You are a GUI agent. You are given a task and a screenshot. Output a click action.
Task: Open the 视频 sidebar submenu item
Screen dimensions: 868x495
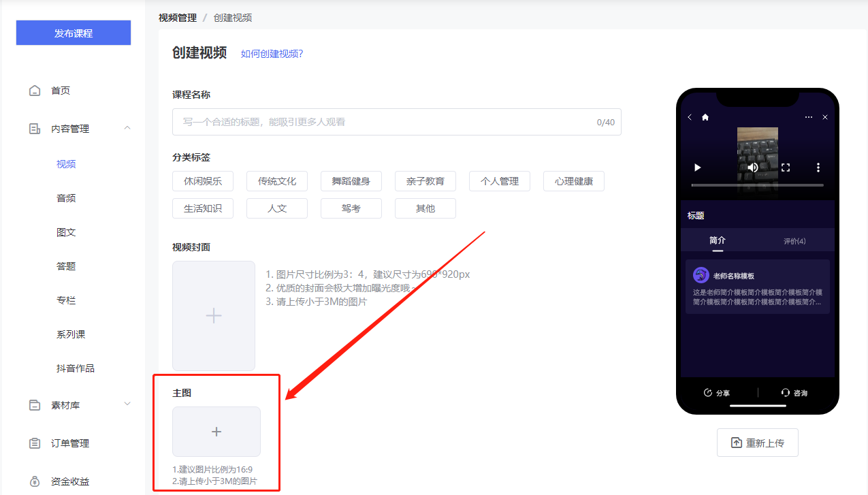coord(66,164)
